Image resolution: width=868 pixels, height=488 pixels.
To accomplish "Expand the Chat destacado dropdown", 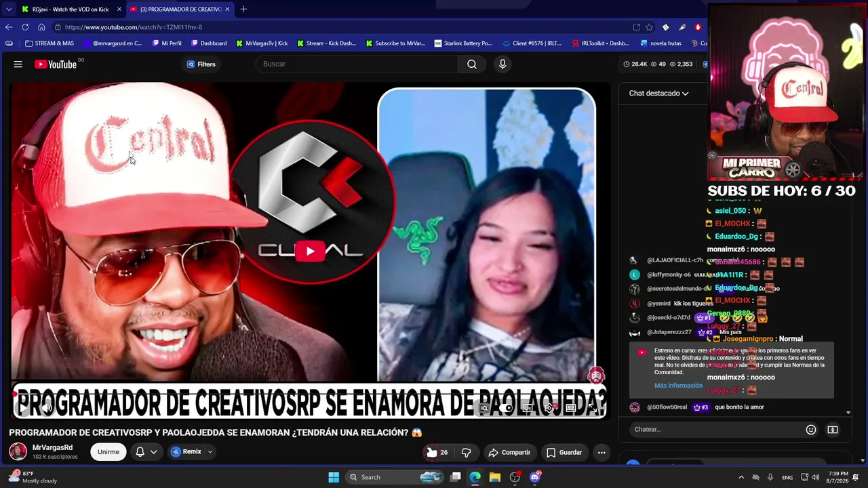I will (x=658, y=94).
